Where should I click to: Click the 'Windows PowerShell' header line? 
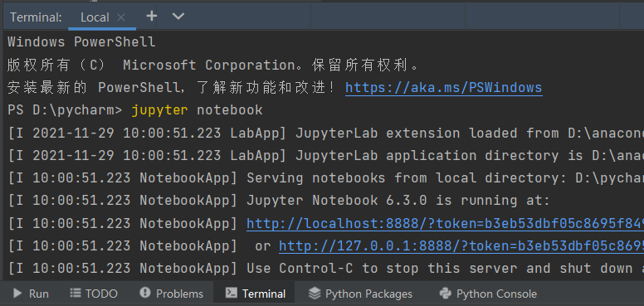81,41
